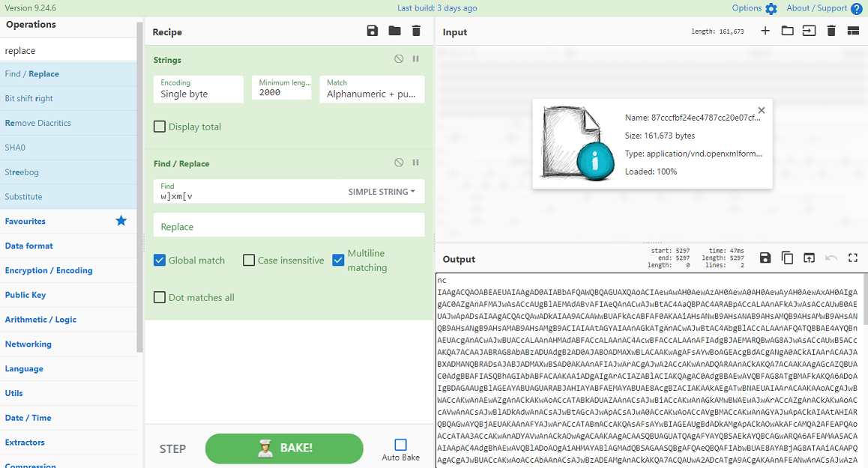This screenshot has width=868, height=468.
Task: Click the Favourites star icon
Action: (121, 221)
